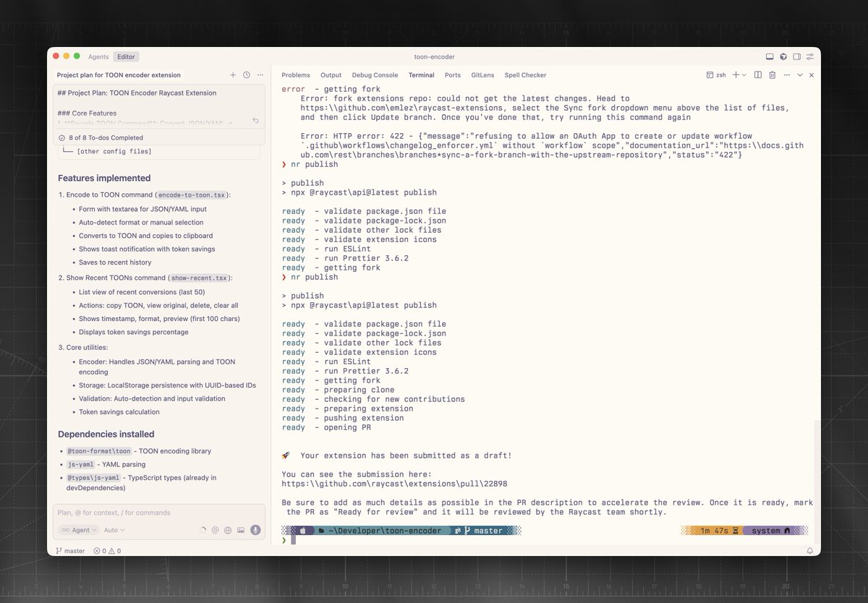Click 'Your extension has been submitted as a draft!'
The image size is (868, 603).
click(x=406, y=456)
